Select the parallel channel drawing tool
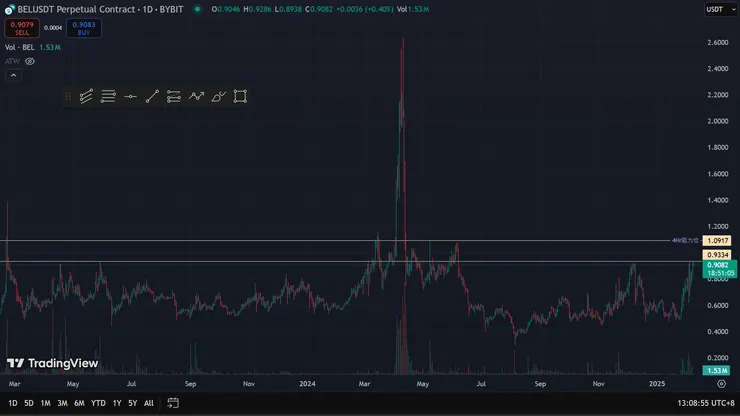740x416 pixels. pyautogui.click(x=86, y=96)
